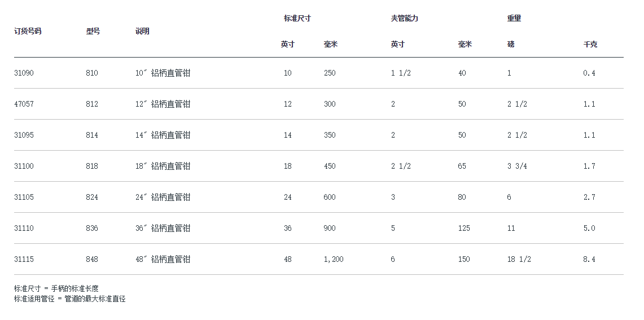The width and height of the screenshot is (644, 320).
Task: Select order number 31105
Action: coord(24,197)
